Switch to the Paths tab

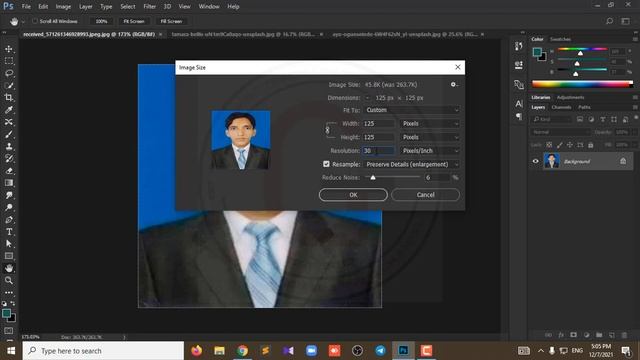(x=584, y=107)
